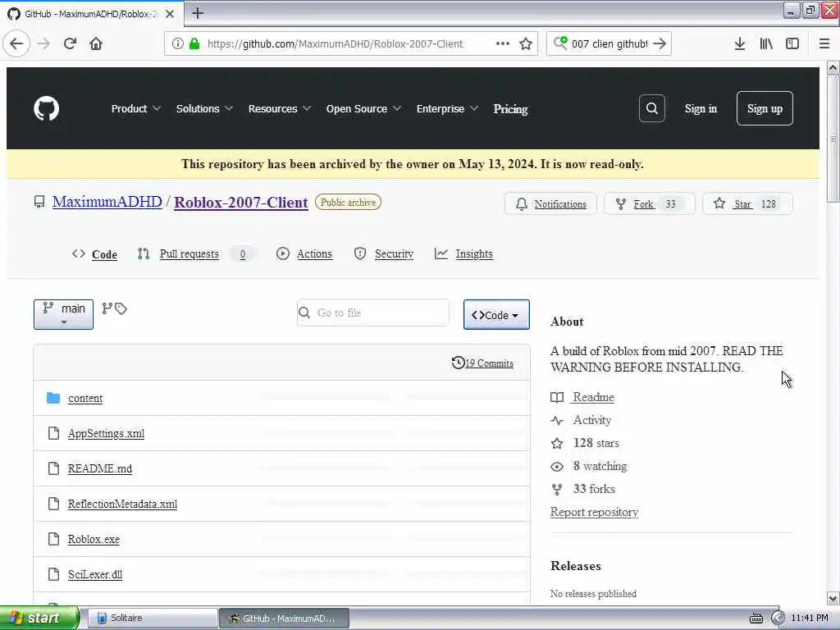Expand the Solutions menu

pos(204,109)
